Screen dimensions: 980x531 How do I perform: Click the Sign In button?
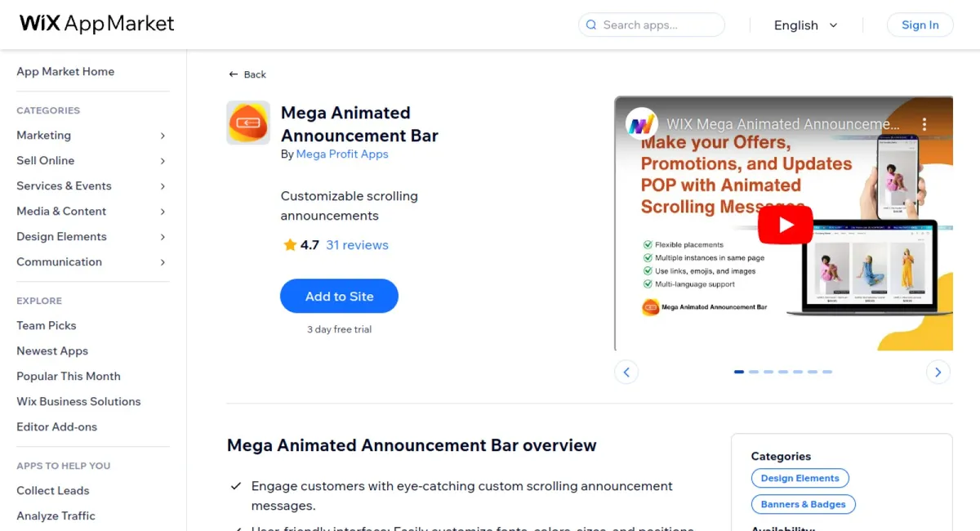pyautogui.click(x=920, y=25)
